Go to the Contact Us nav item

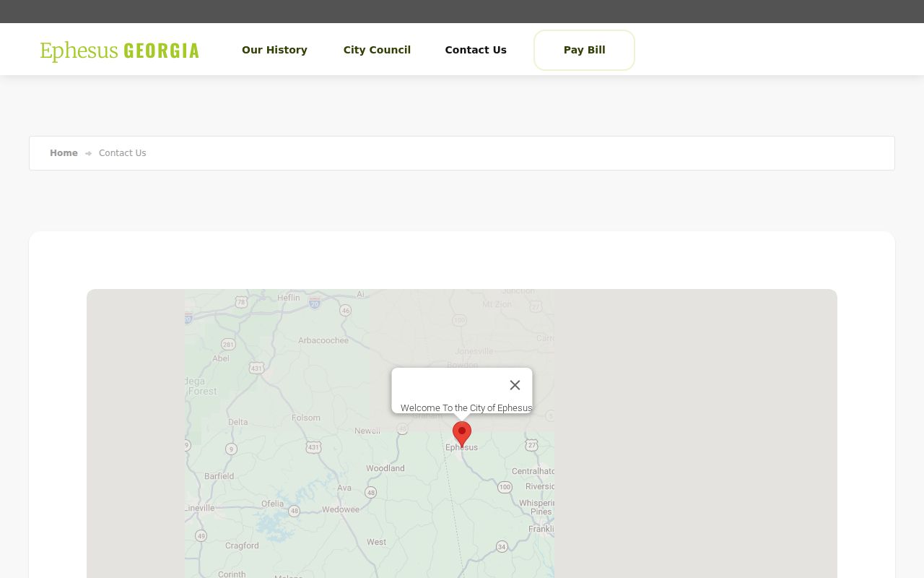476,50
